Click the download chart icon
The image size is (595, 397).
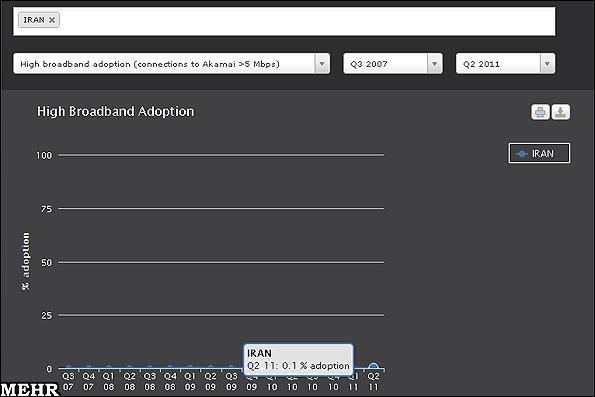pos(560,112)
